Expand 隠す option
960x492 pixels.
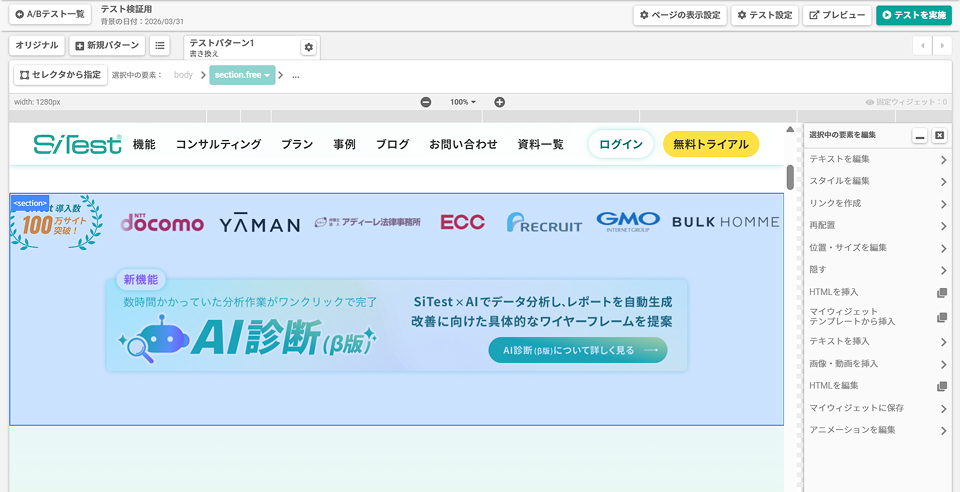point(879,270)
